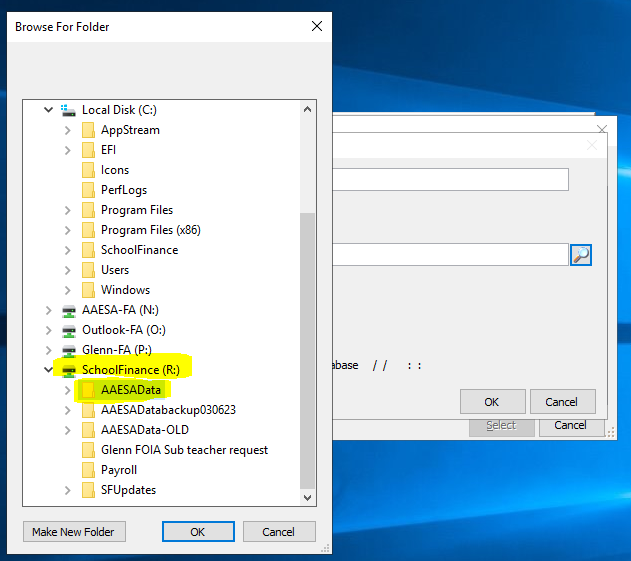Expand the Users folder
This screenshot has width=631, height=561.
tap(68, 270)
